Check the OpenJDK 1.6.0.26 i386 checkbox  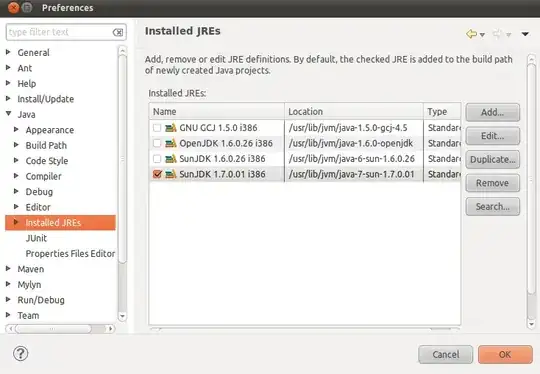157,143
